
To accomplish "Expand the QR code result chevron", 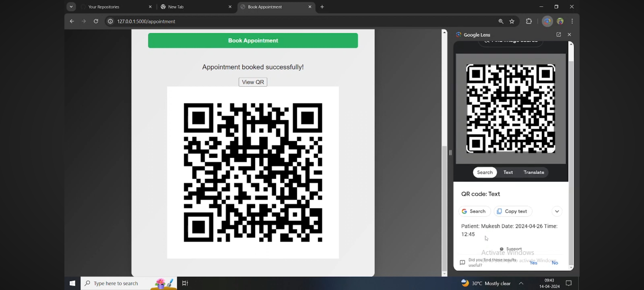I will pos(557,211).
